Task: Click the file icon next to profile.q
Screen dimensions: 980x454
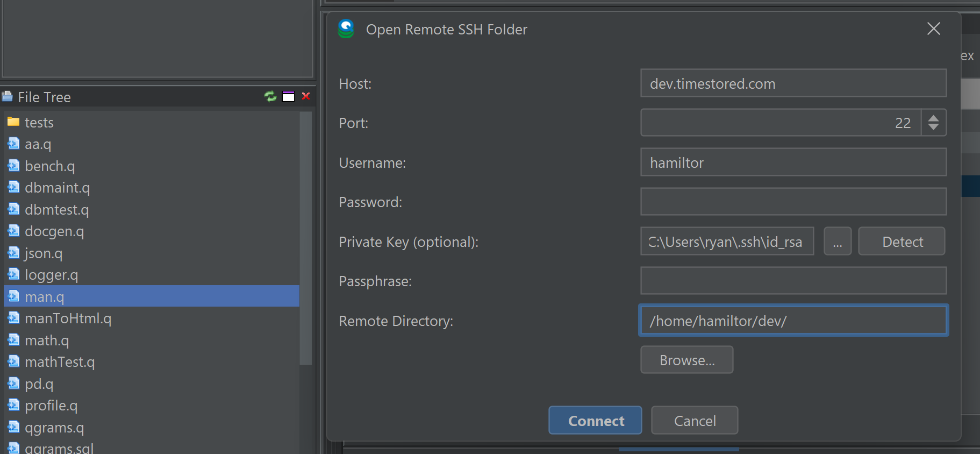Action: (13, 405)
